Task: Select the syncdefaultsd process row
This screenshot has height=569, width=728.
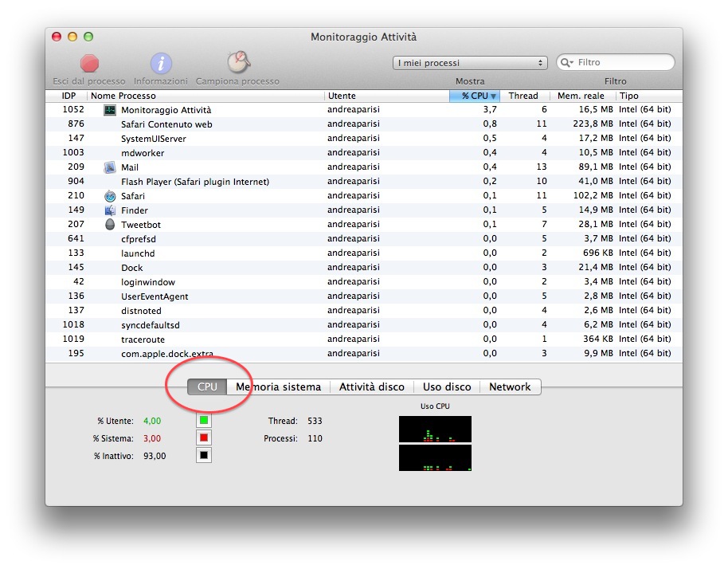Action: pos(364,325)
